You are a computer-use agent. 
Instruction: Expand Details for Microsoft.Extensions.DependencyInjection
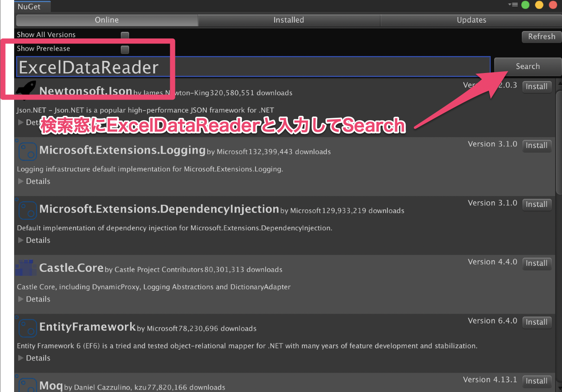click(x=34, y=240)
